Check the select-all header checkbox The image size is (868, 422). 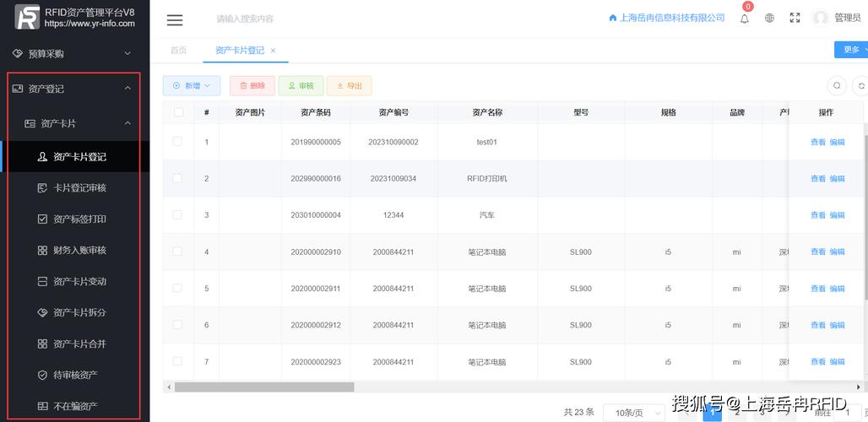pyautogui.click(x=178, y=112)
